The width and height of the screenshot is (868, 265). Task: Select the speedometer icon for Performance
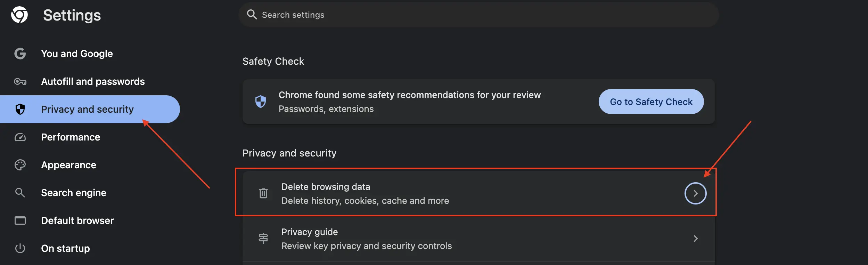pyautogui.click(x=20, y=137)
